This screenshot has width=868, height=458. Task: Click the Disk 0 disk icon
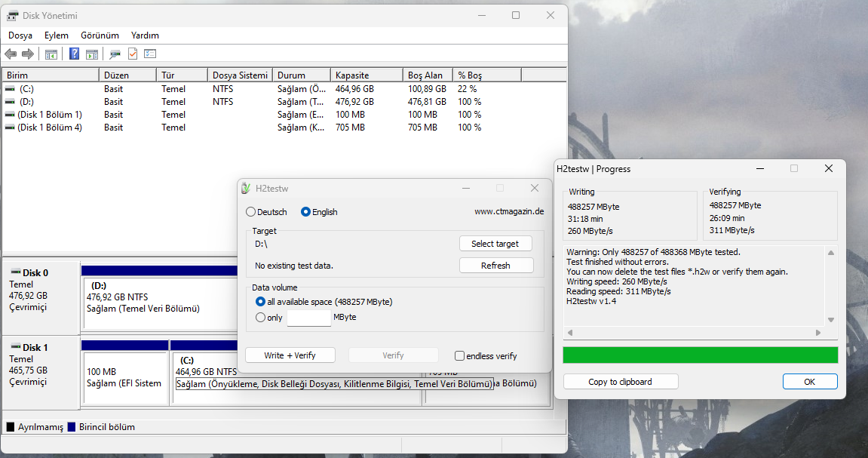tap(16, 272)
